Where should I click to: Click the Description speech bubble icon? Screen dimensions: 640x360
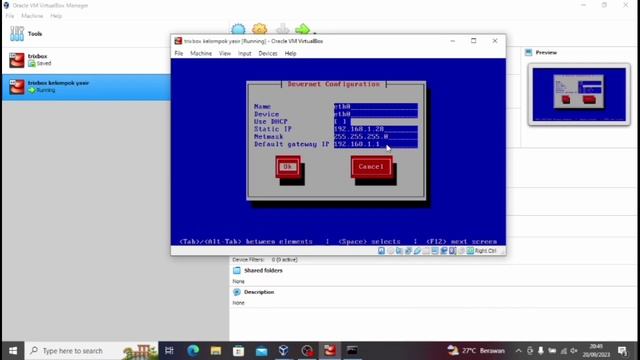point(237,292)
